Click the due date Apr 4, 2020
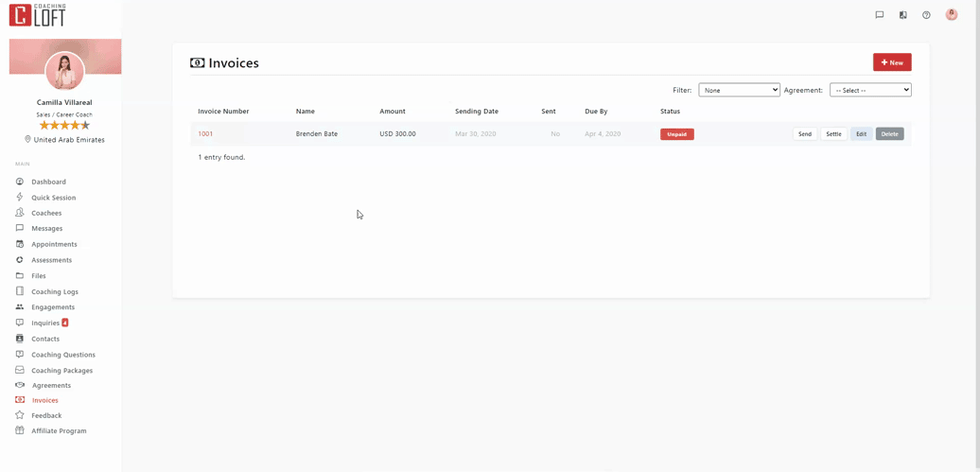980x472 pixels. point(603,133)
